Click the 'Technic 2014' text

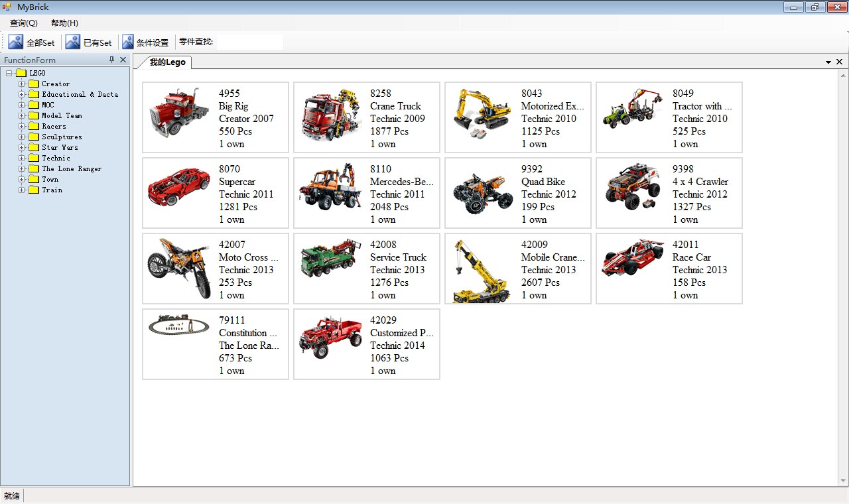[x=398, y=346]
